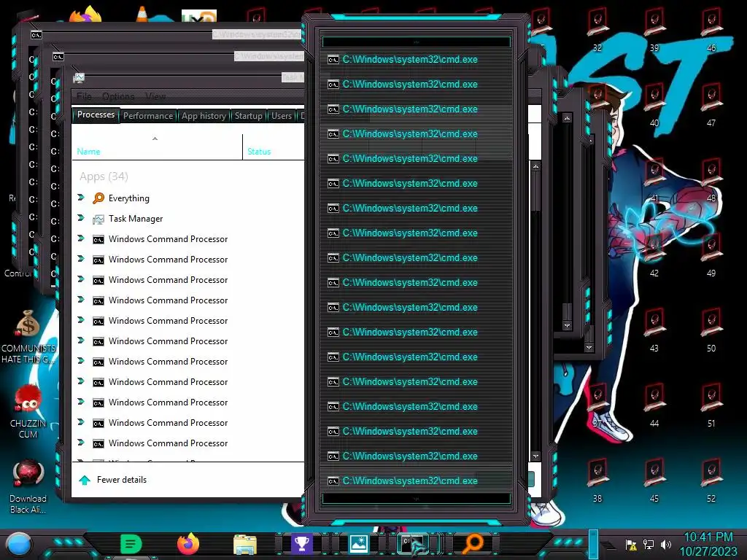Select desktop icon labeled 46
The width and height of the screenshot is (747, 560).
click(711, 28)
